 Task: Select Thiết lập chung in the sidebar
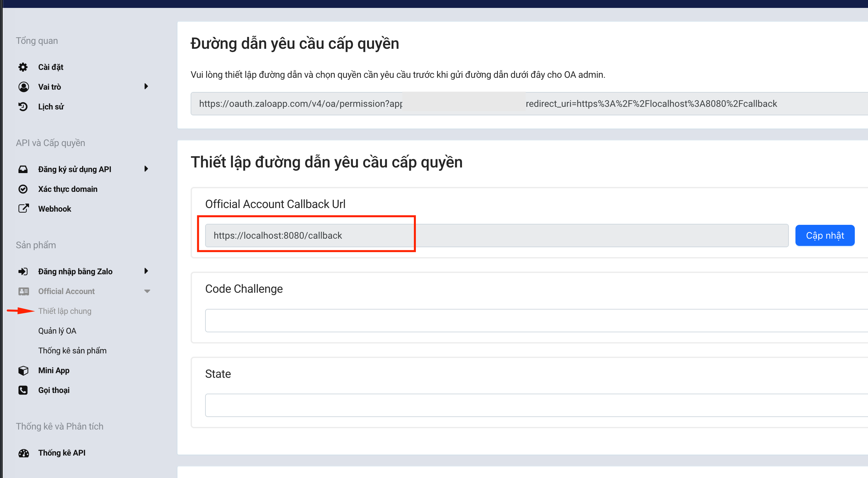tap(65, 311)
